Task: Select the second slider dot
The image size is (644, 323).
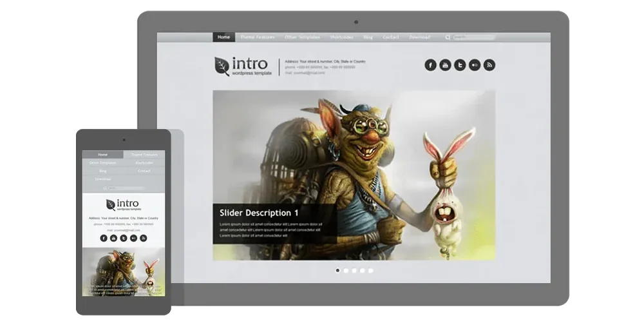Action: click(x=346, y=270)
